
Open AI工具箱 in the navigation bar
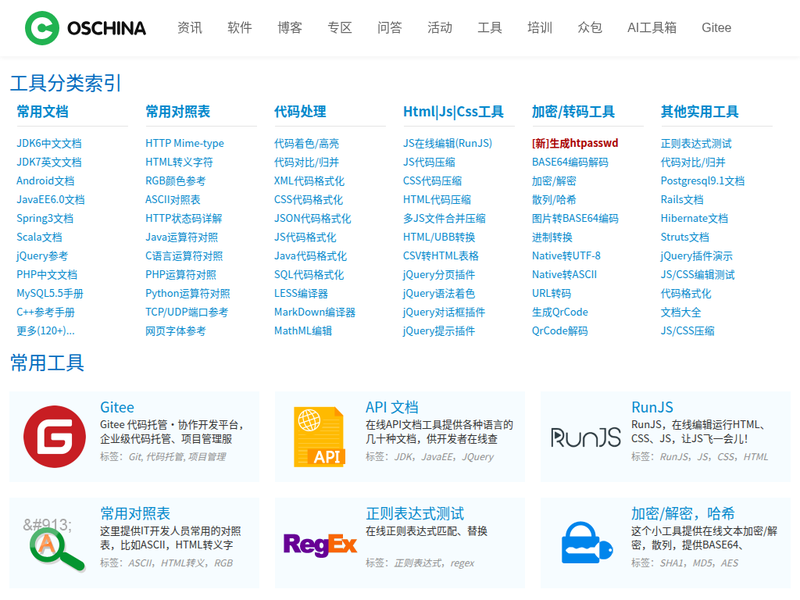click(x=652, y=28)
